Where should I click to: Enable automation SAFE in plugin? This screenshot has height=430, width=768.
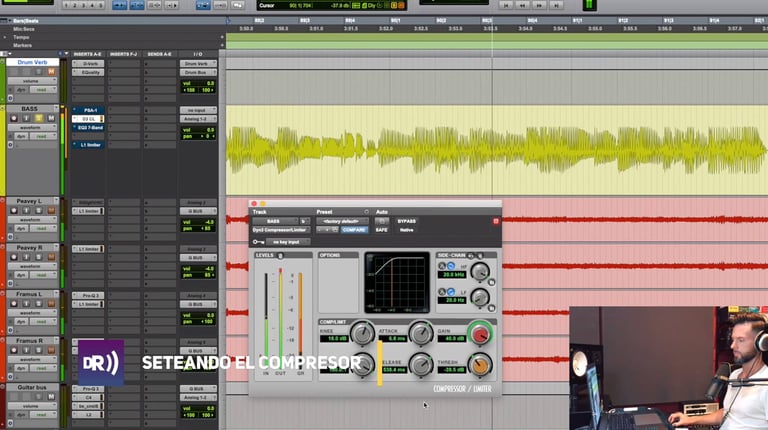382,230
